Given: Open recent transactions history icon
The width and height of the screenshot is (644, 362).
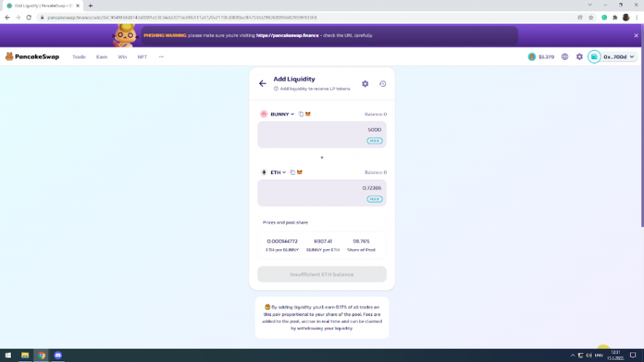Looking at the screenshot, I should 382,84.
